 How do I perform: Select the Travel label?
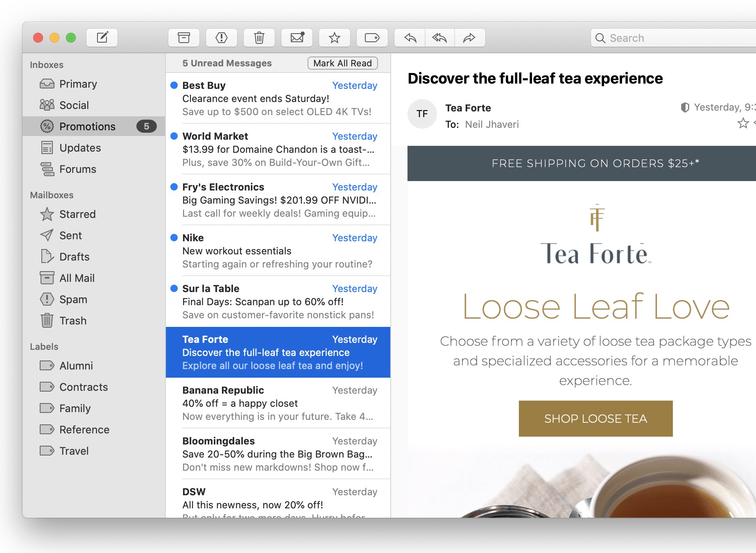[x=94, y=451]
